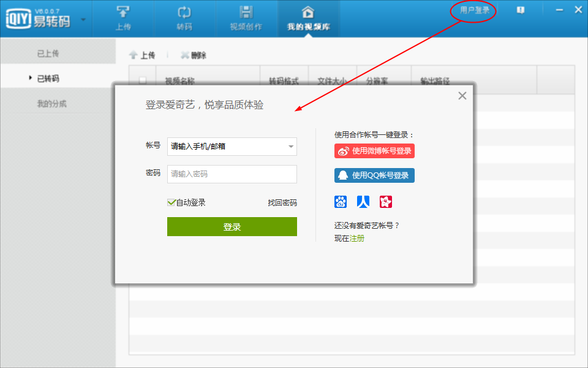Toggle the 自动登录 auto-login checkbox
The height and width of the screenshot is (368, 588).
[x=172, y=202]
